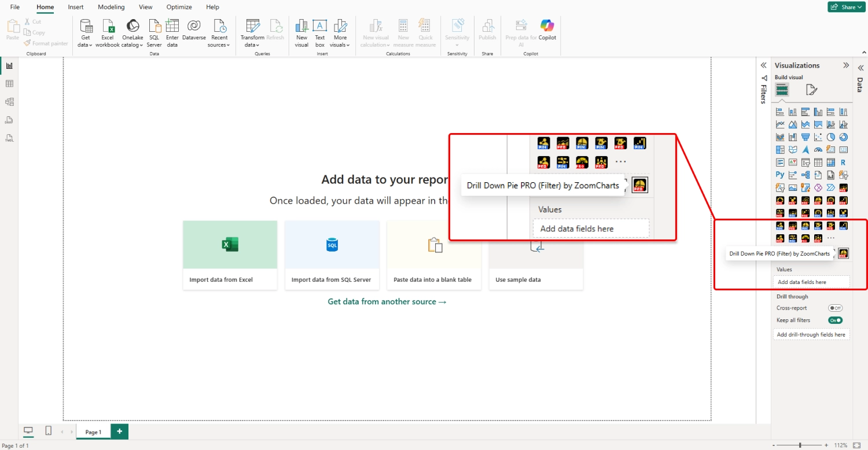This screenshot has width=868, height=450.
Task: Open the Optimize ribbon tab
Action: point(179,7)
